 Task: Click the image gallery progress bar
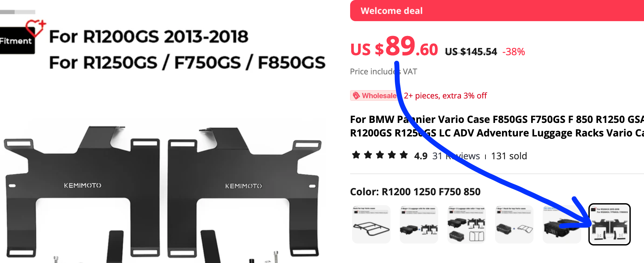(x=18, y=12)
